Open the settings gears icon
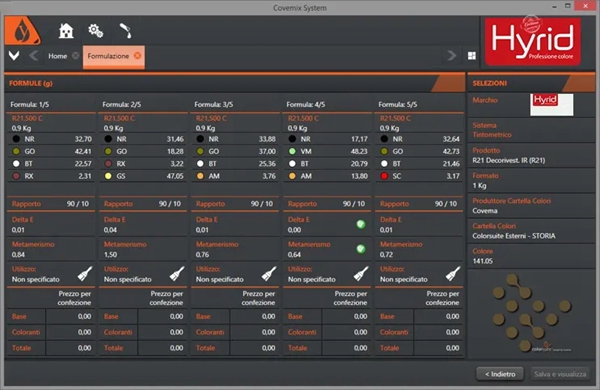The image size is (600, 390). click(95, 31)
